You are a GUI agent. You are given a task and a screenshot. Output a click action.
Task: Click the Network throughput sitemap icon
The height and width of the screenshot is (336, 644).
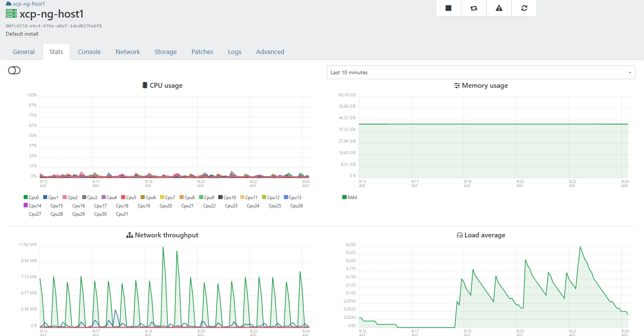click(130, 235)
